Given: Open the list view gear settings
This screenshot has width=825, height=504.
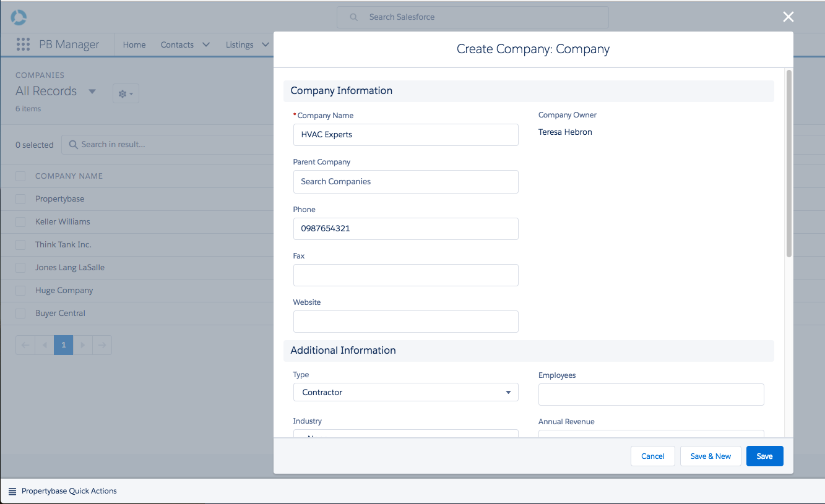Looking at the screenshot, I should pos(126,93).
